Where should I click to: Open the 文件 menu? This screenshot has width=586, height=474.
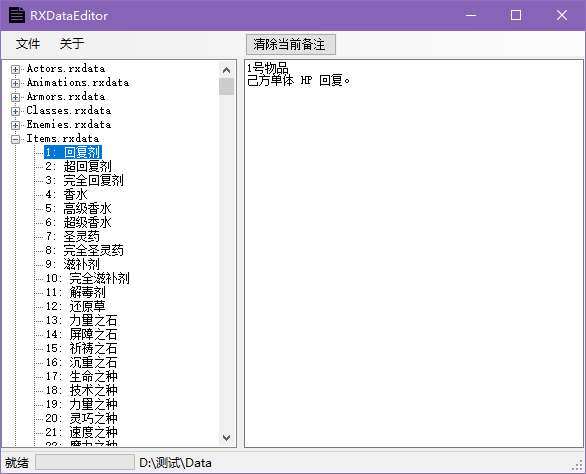[x=28, y=44]
